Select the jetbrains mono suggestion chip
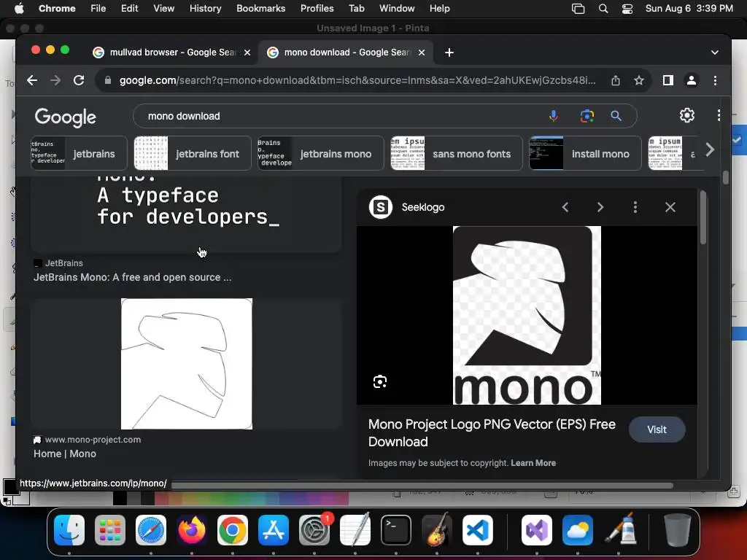The height and width of the screenshot is (560, 747). pyautogui.click(x=321, y=153)
